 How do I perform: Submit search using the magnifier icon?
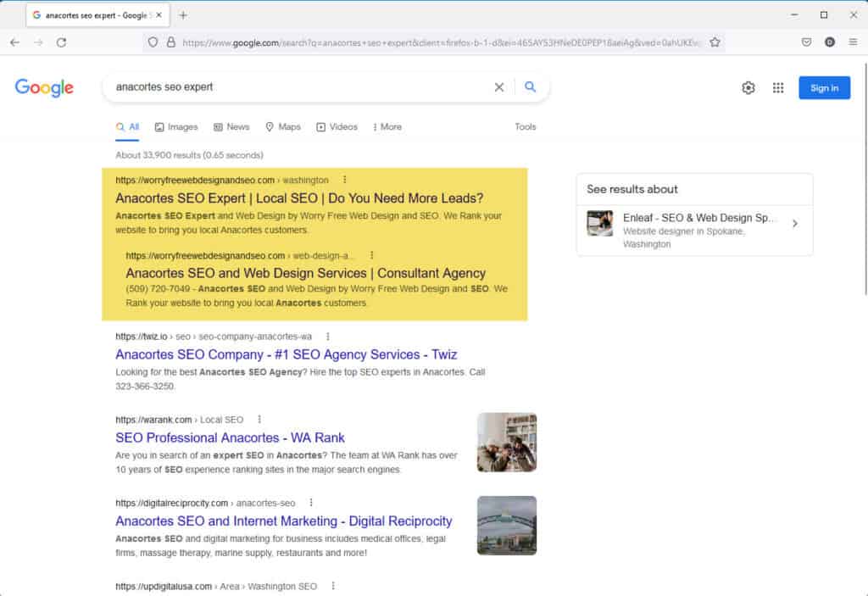click(x=531, y=87)
